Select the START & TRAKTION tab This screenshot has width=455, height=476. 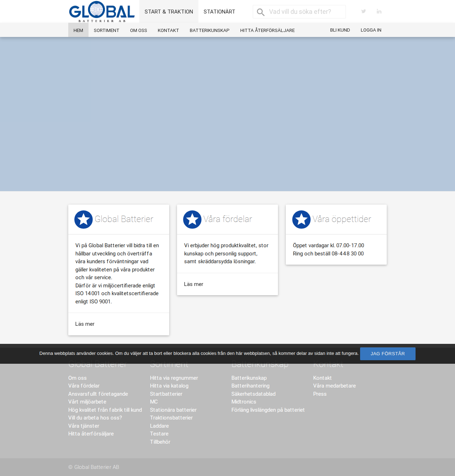tap(169, 12)
